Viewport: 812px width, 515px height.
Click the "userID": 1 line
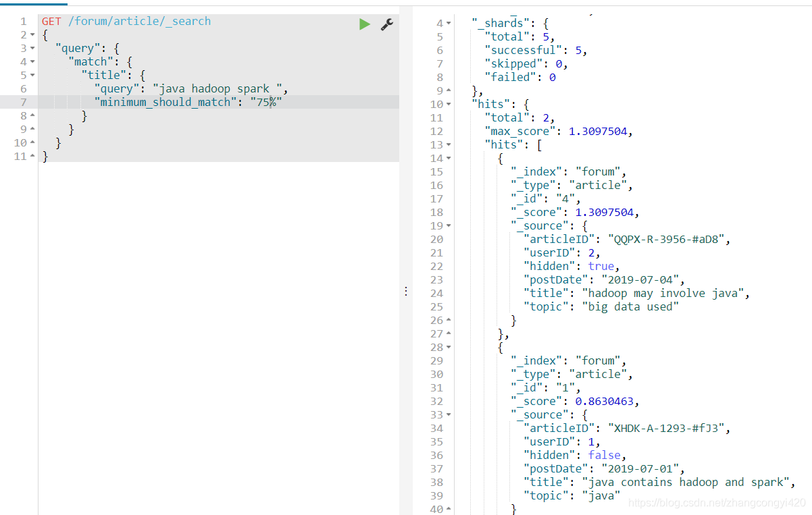pos(562,441)
